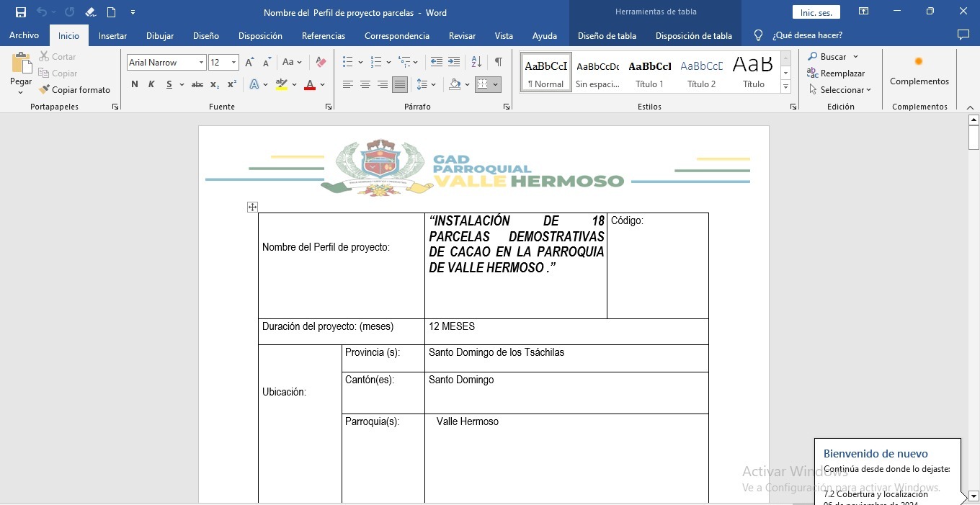
Task: Switch to the Disposición de tabla tab
Action: point(693,35)
